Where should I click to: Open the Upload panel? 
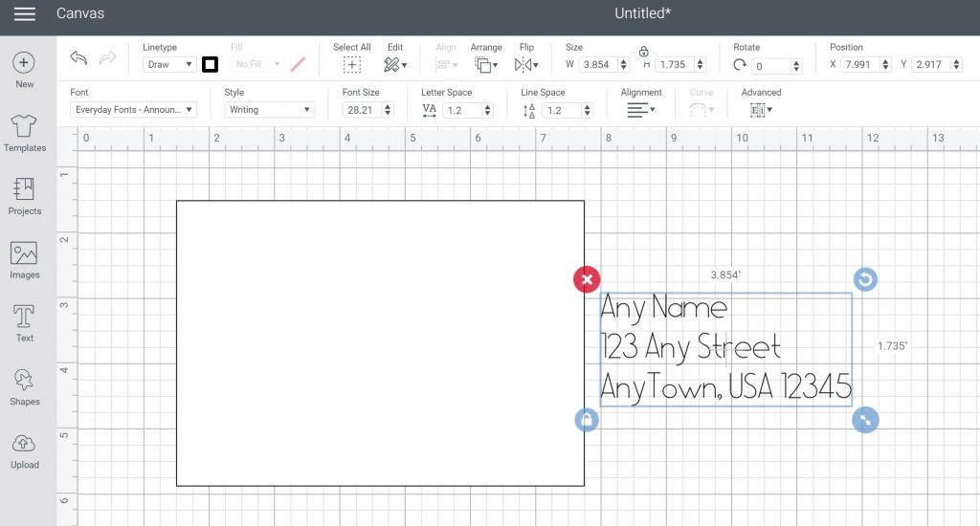pos(24,451)
